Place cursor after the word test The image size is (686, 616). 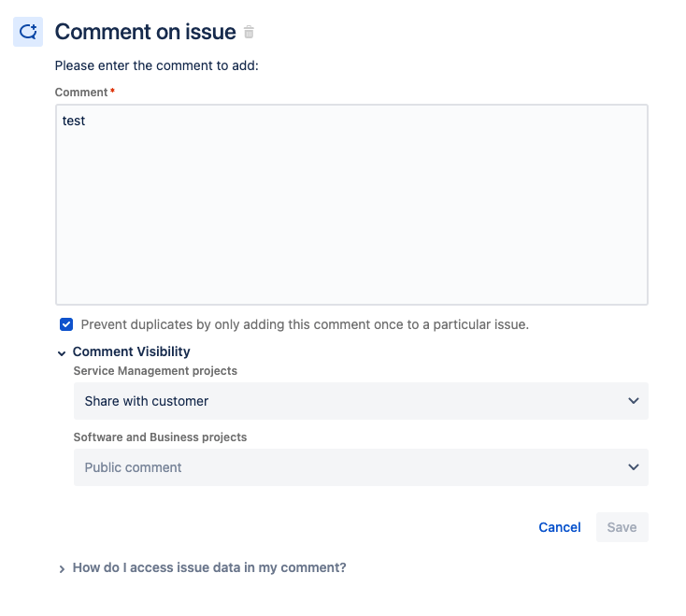(x=86, y=121)
